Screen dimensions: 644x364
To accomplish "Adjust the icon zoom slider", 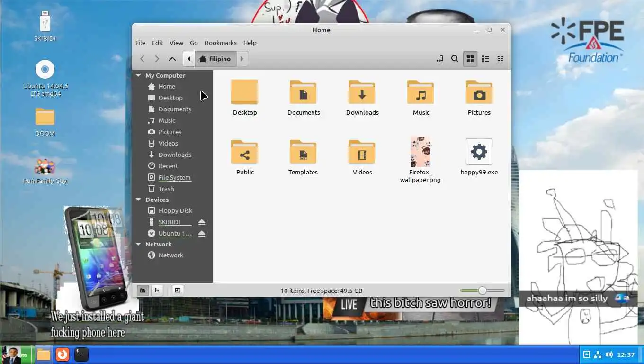I will (x=482, y=291).
